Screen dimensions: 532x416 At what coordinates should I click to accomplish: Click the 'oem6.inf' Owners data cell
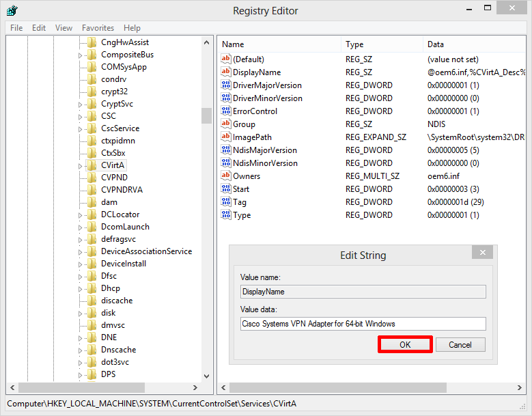pos(443,176)
